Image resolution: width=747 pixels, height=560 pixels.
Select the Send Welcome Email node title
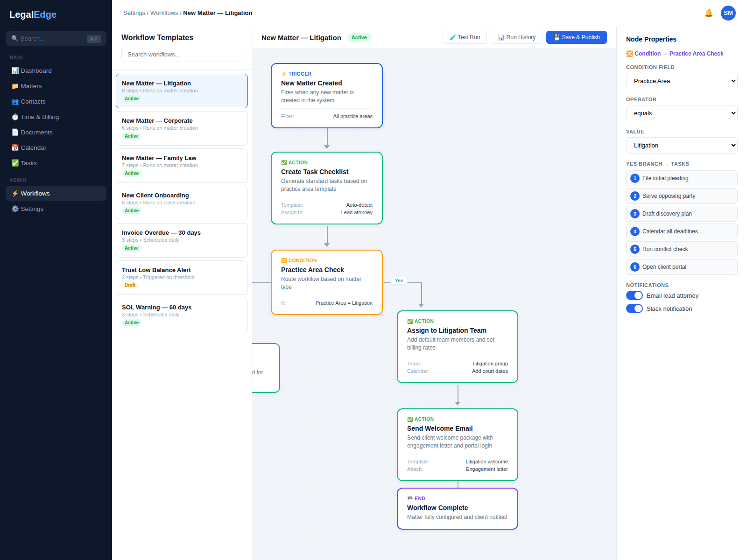pos(440,428)
